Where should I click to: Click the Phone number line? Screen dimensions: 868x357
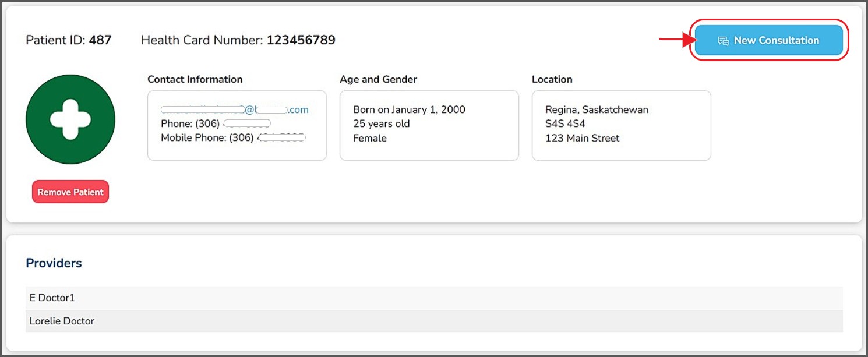click(x=216, y=123)
